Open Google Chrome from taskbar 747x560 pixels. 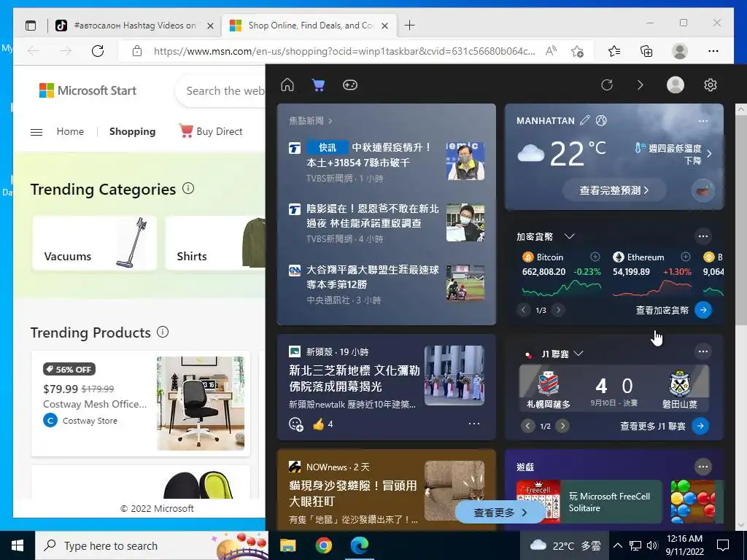tap(323, 545)
